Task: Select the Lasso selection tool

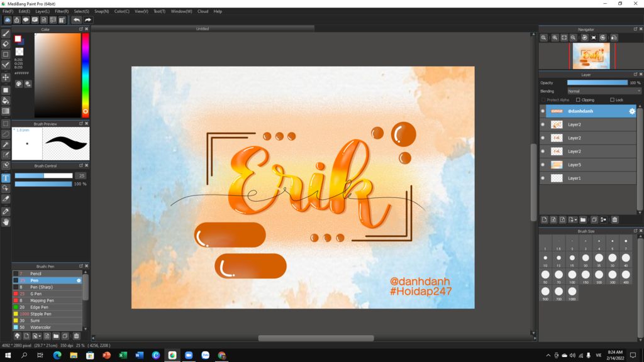Action: [x=6, y=134]
